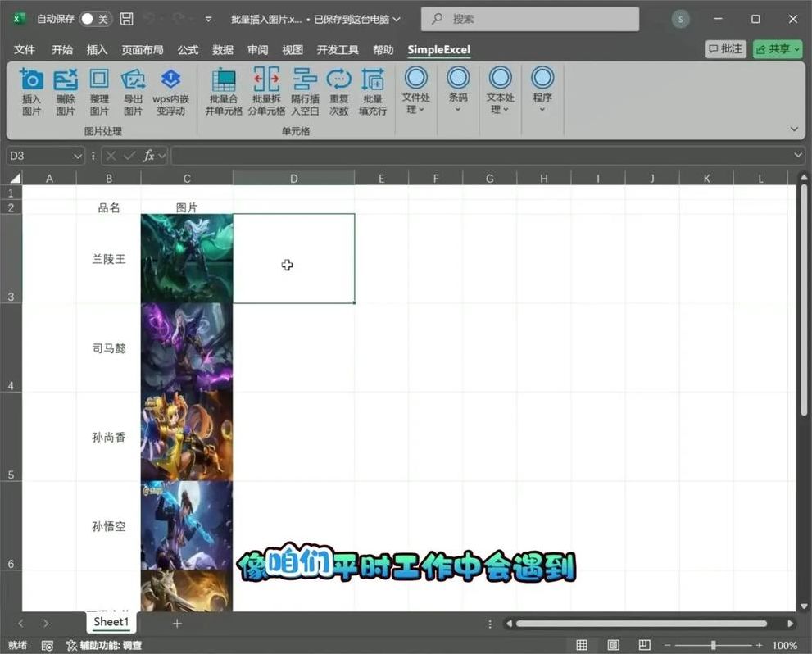Click the 重复次数 icon in ribbon

click(x=338, y=91)
